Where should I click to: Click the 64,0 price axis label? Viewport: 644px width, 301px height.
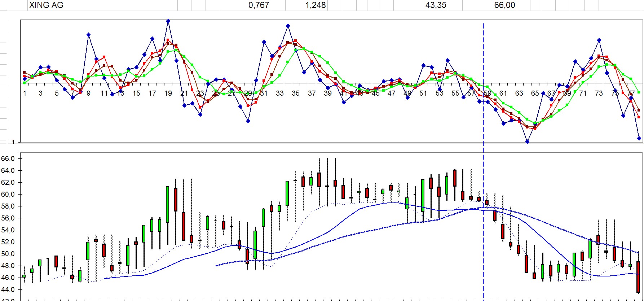coord(8,170)
